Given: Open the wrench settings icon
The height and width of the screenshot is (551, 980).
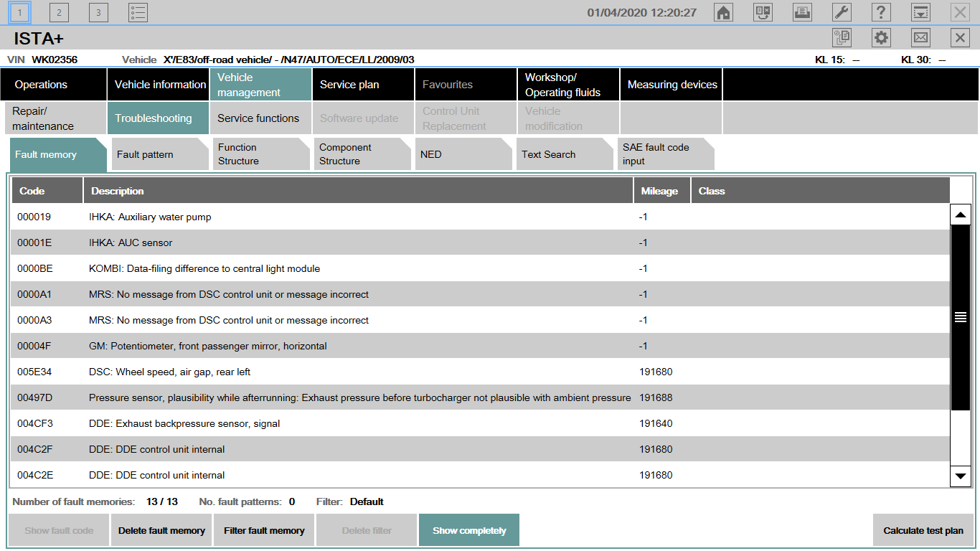Looking at the screenshot, I should coord(842,12).
